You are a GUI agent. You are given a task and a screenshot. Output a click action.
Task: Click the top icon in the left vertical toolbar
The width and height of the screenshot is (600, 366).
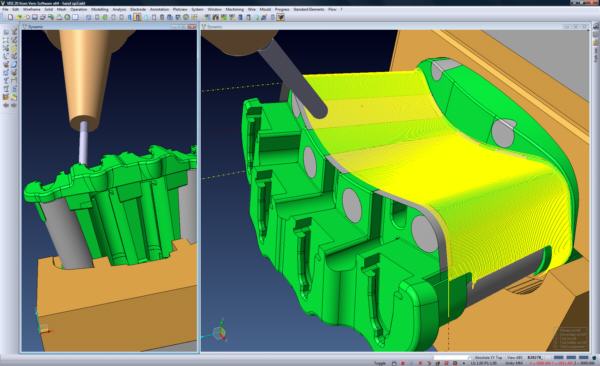7,32
